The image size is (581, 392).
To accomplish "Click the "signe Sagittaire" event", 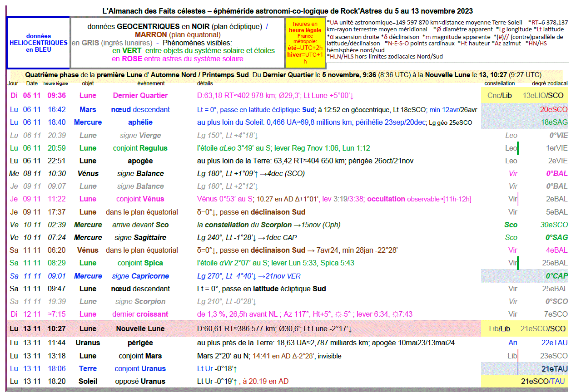I will tap(140, 238).
